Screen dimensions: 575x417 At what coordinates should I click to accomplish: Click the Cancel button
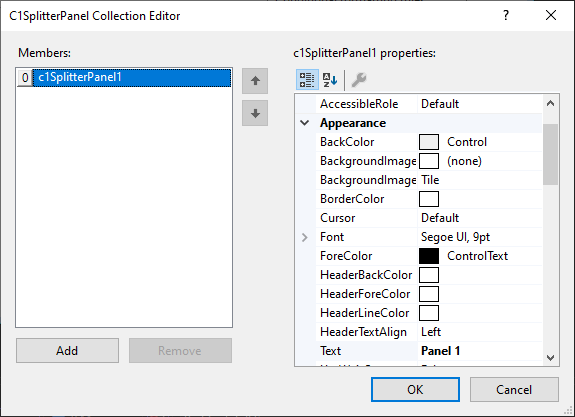coord(514,389)
